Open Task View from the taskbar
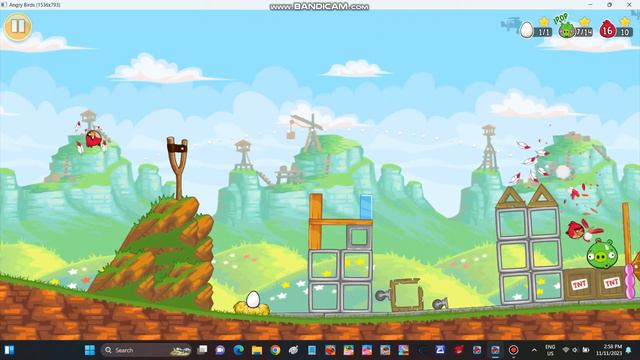 click(202, 350)
